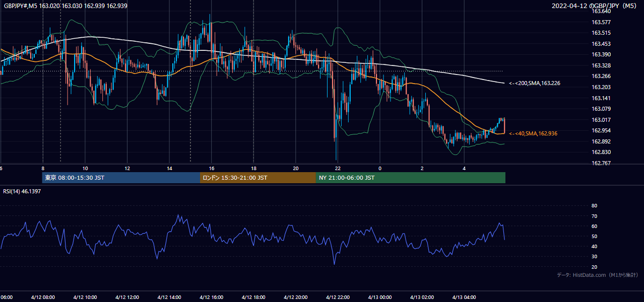The width and height of the screenshot is (644, 302).
Task: Click the 4/12 10:00 time label
Action: click(85, 297)
